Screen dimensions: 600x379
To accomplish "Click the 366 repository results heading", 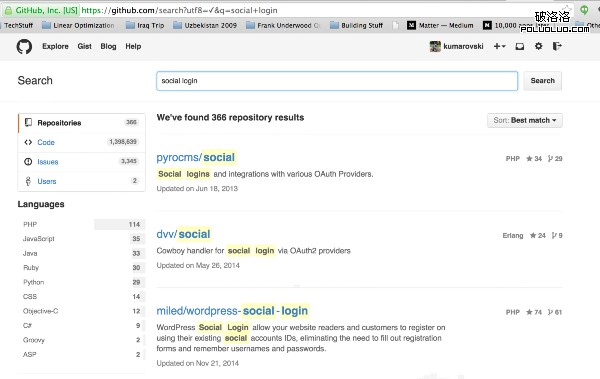I will pos(230,118).
